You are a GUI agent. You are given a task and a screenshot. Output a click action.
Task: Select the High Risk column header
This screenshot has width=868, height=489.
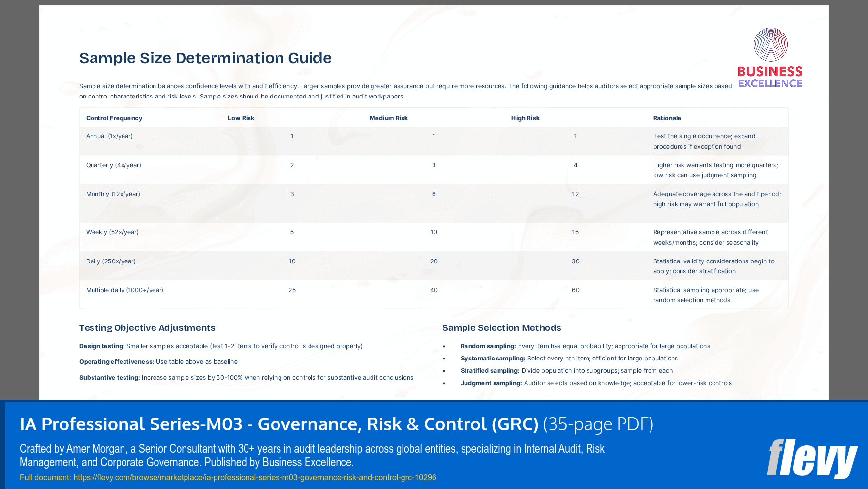pos(525,118)
